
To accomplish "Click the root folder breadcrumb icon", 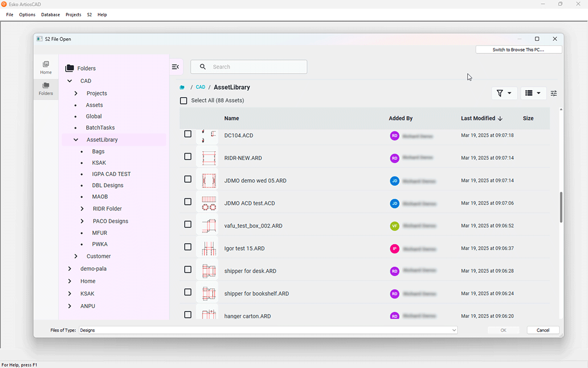I will click(182, 87).
